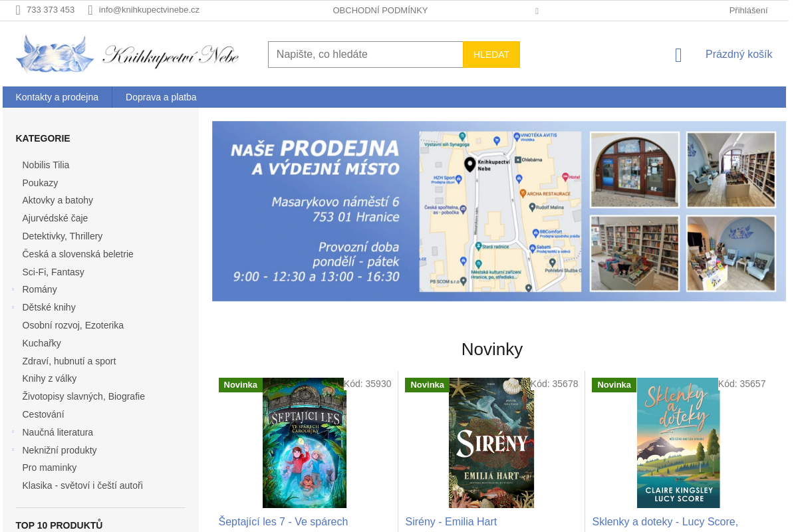Open the Sirény book cover thumbnail
798x532 pixels.
point(491,443)
